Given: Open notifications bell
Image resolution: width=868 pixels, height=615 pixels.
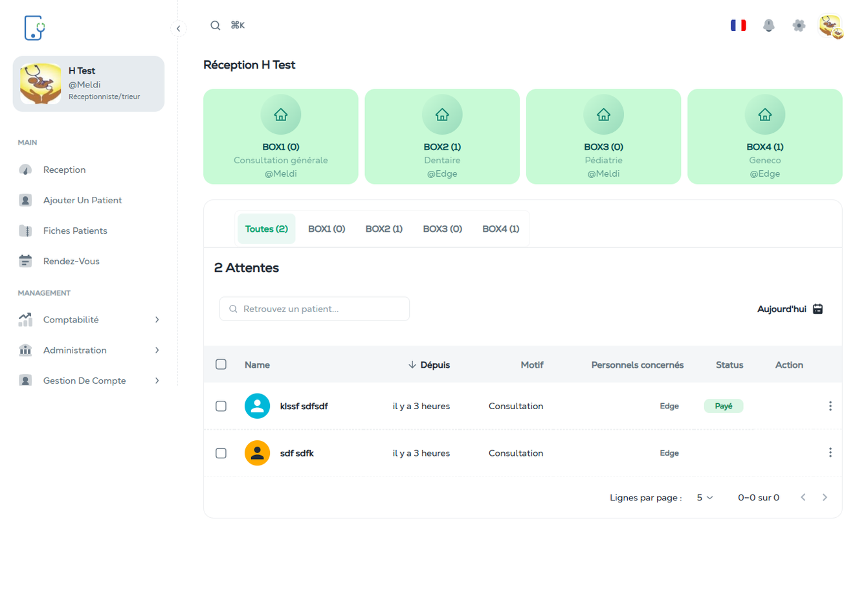Looking at the screenshot, I should coord(768,25).
